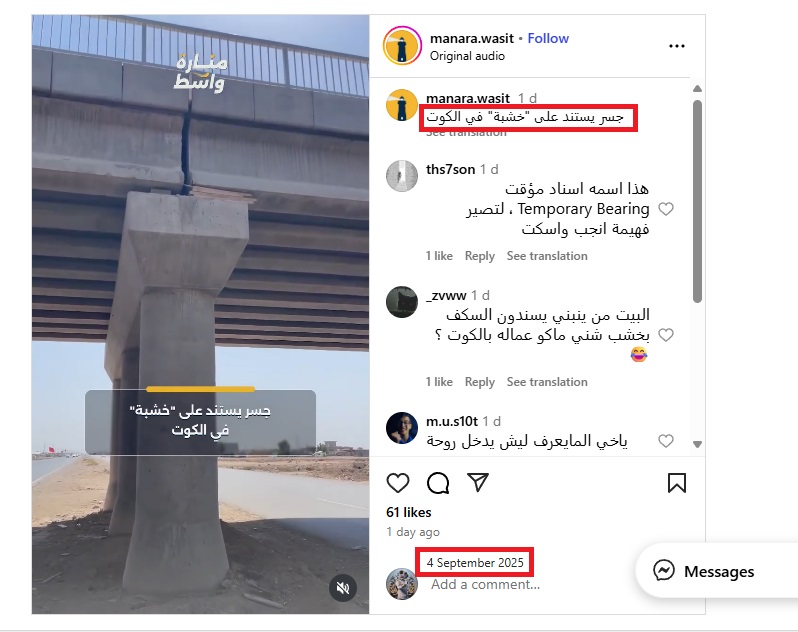View the 61 likes list

409,512
